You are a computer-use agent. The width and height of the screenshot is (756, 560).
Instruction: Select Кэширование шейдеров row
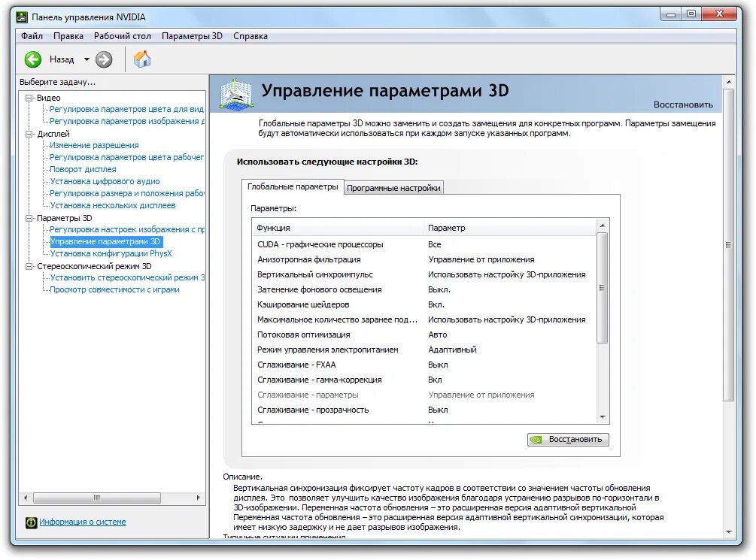pos(424,304)
